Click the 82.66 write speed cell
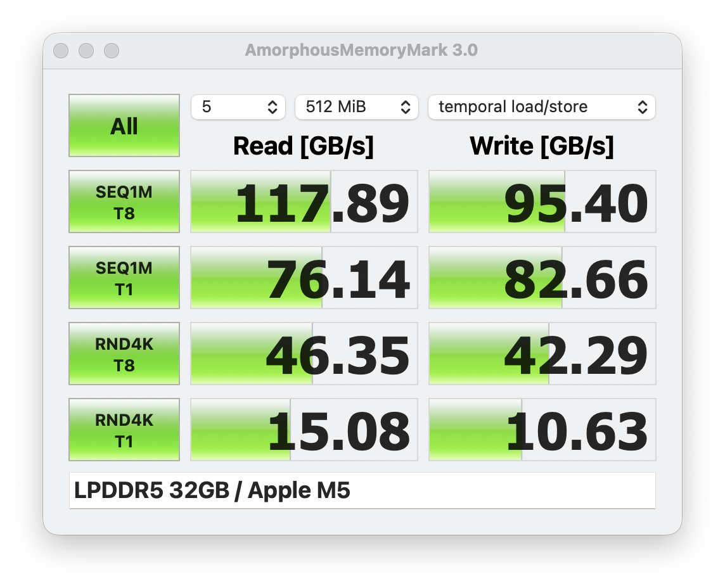Viewport: 725px width, 588px height. [x=542, y=278]
